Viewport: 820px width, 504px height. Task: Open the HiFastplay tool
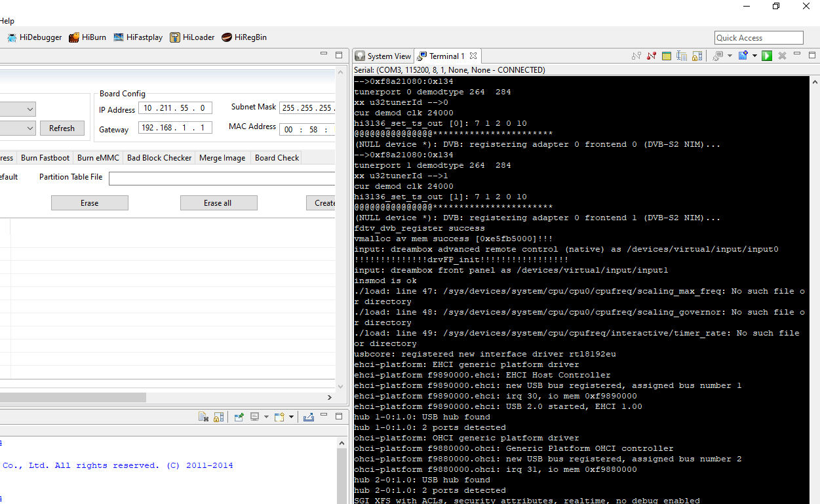click(138, 37)
